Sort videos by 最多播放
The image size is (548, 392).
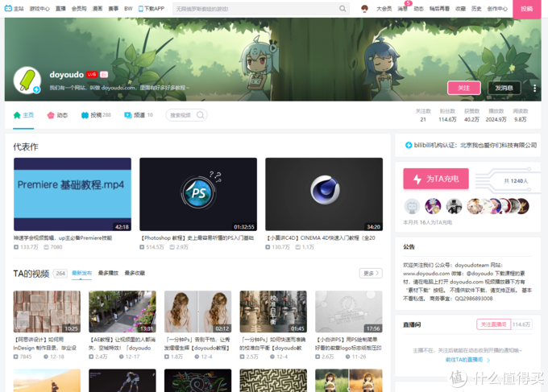109,274
